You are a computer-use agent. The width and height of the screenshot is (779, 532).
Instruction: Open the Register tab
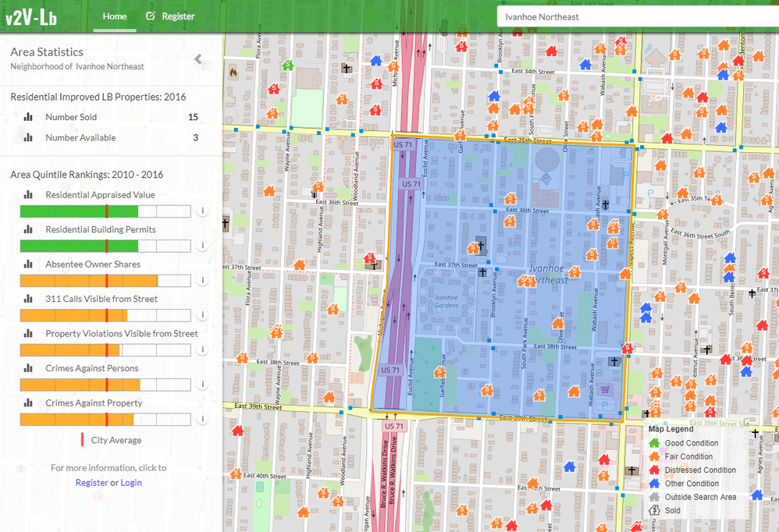pos(170,16)
